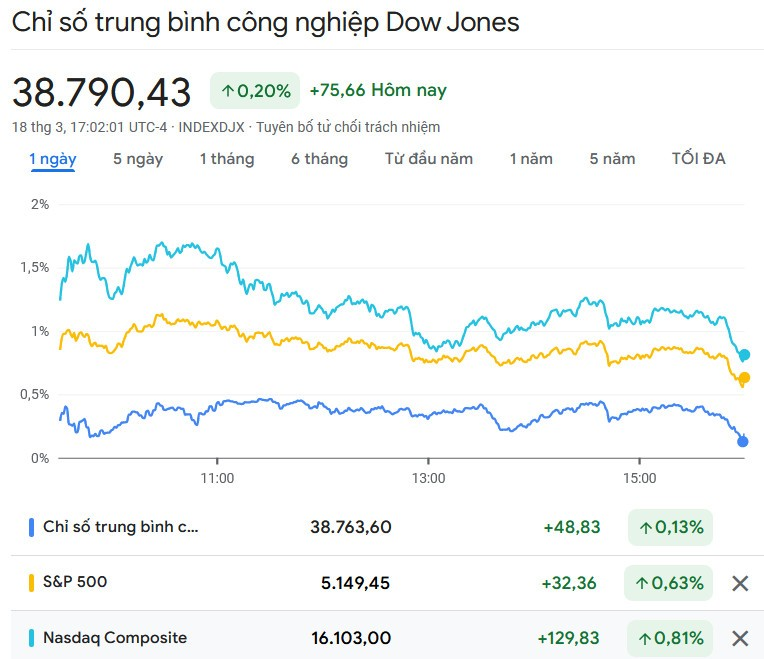
Task: Click the yellow S&P 500 legend color bar
Action: tap(32, 582)
